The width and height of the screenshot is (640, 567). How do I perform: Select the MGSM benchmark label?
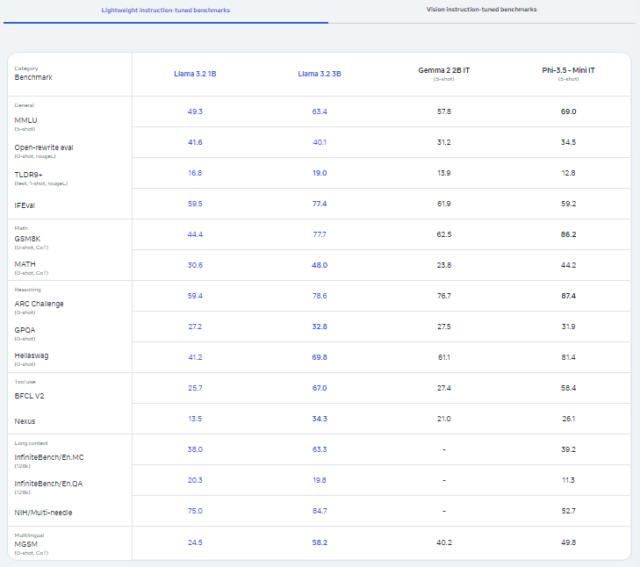(x=26, y=544)
